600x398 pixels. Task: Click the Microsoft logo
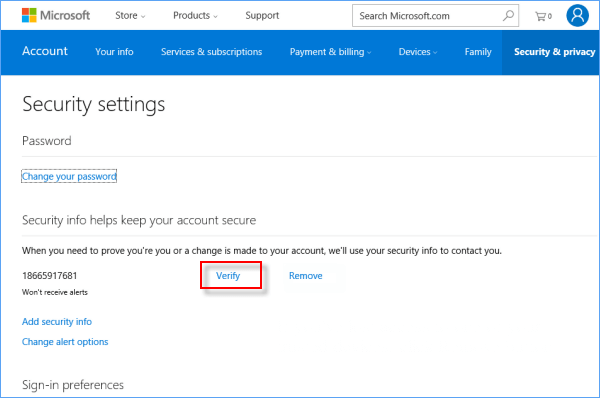coord(56,15)
